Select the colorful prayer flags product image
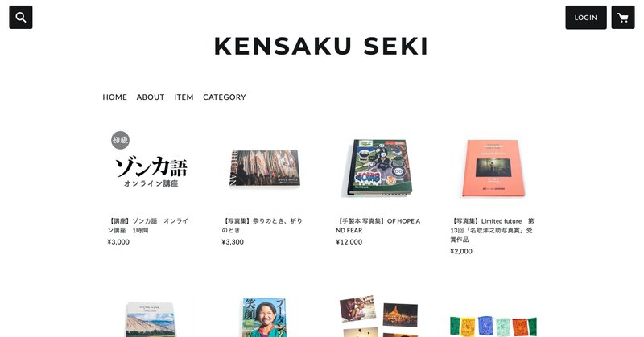Image resolution: width=644 pixels, height=337 pixels. pos(493,327)
